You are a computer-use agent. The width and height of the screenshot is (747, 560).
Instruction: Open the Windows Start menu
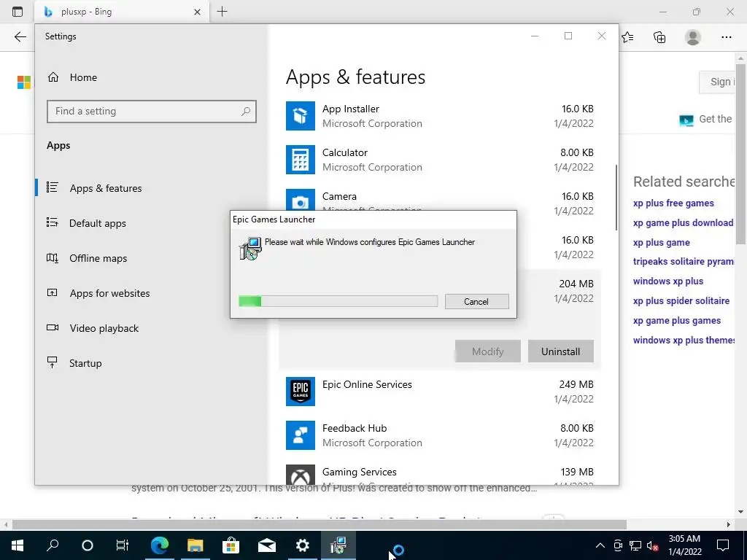18,545
